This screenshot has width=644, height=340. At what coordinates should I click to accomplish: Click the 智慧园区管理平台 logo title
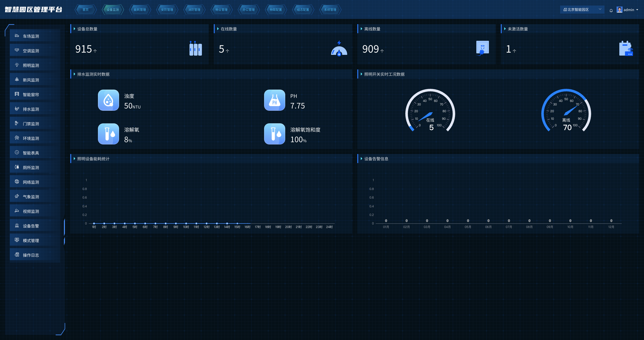[x=33, y=10]
